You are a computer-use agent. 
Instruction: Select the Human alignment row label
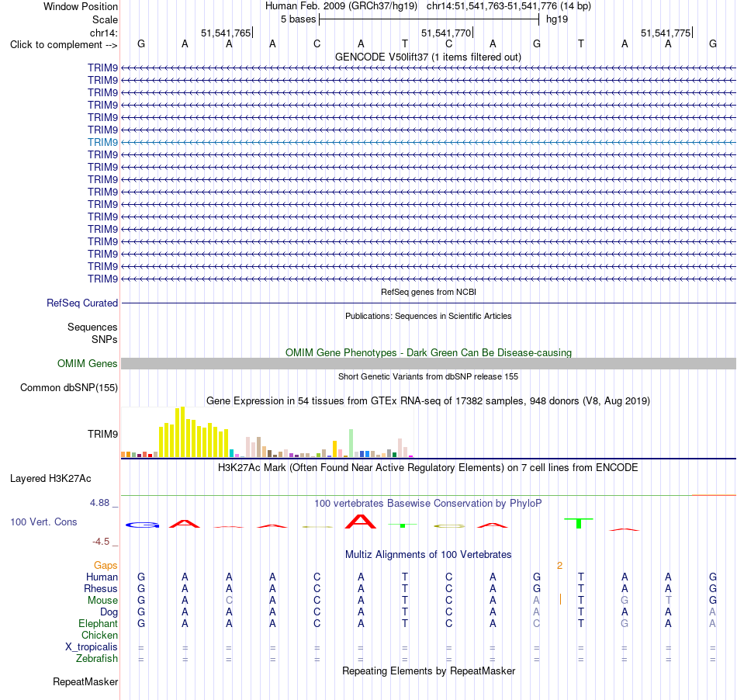[102, 577]
